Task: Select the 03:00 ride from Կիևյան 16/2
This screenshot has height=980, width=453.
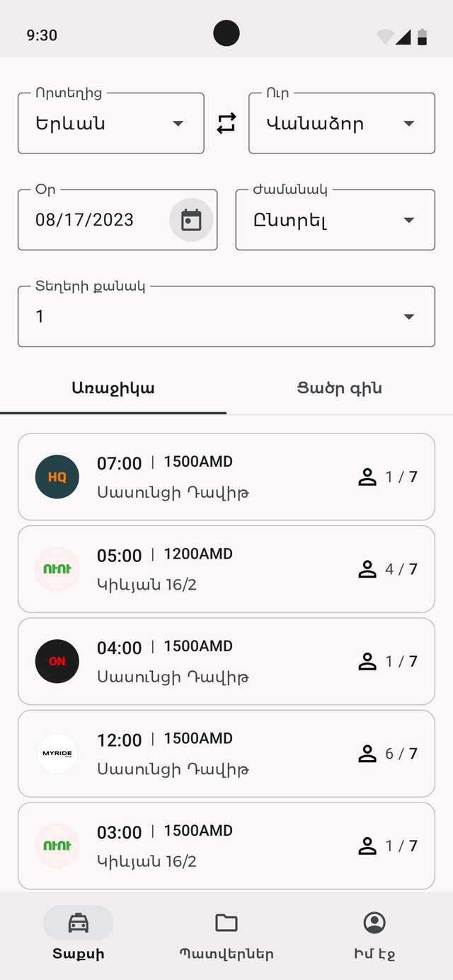Action: click(226, 846)
